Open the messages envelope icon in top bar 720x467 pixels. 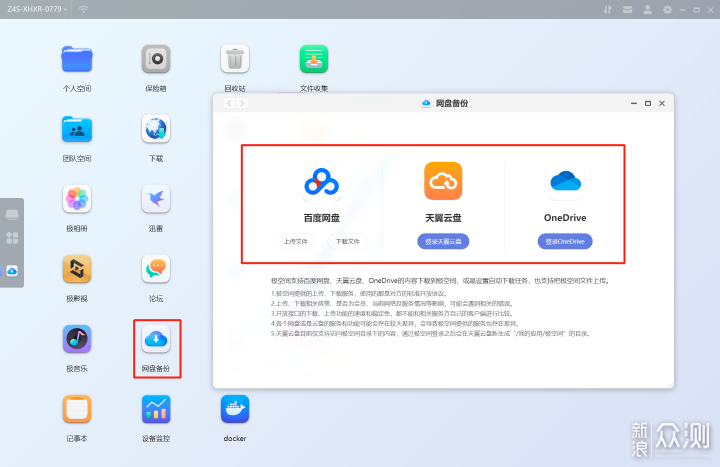(x=627, y=10)
